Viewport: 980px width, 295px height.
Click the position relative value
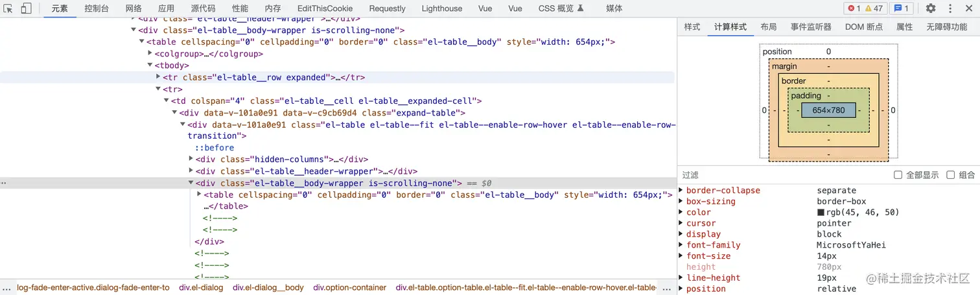tap(837, 289)
